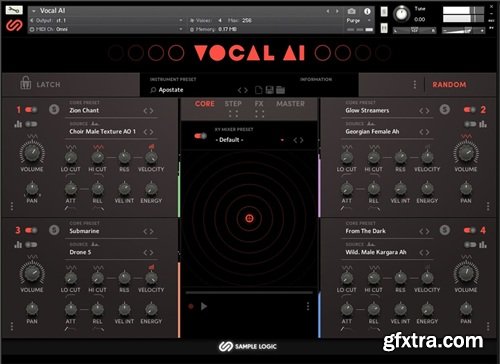Open core 2 options dots menu
This screenshot has height=364, width=500.
click(488, 206)
